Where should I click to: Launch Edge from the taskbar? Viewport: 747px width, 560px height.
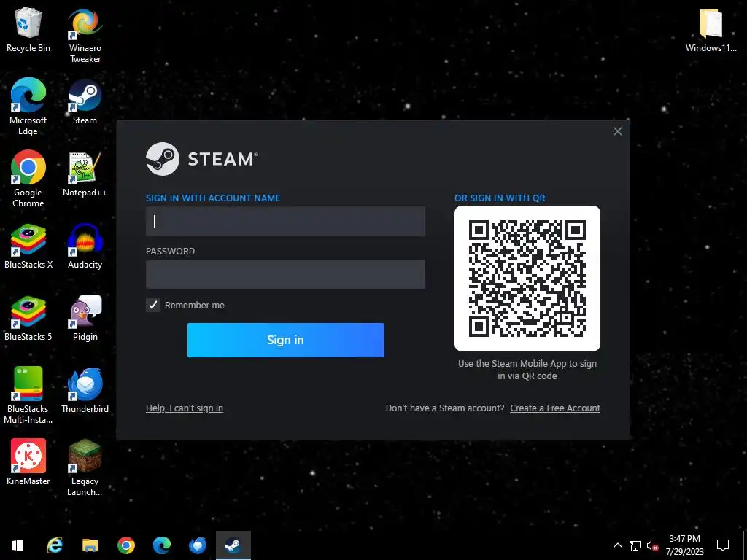click(x=161, y=545)
